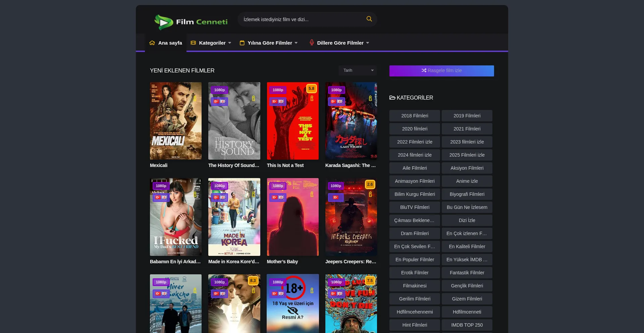Open the Aksiyon Filmleri category

(x=467, y=168)
